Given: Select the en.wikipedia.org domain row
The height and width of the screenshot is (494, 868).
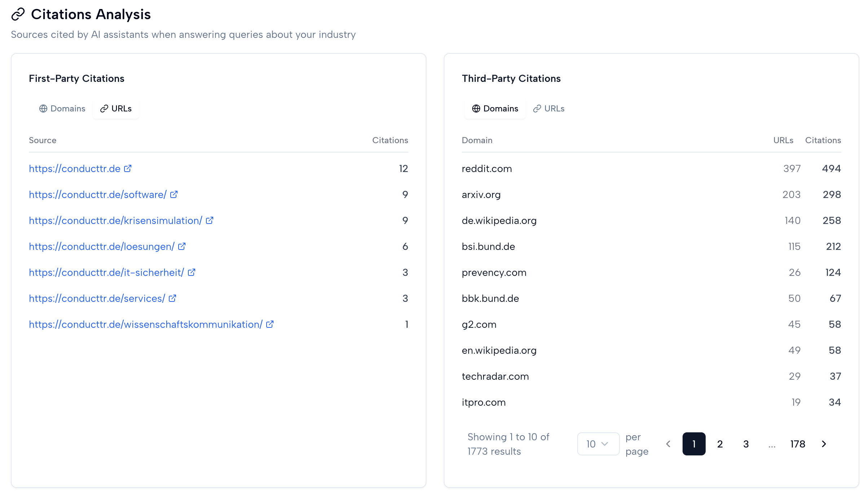Looking at the screenshot, I should pyautogui.click(x=652, y=350).
